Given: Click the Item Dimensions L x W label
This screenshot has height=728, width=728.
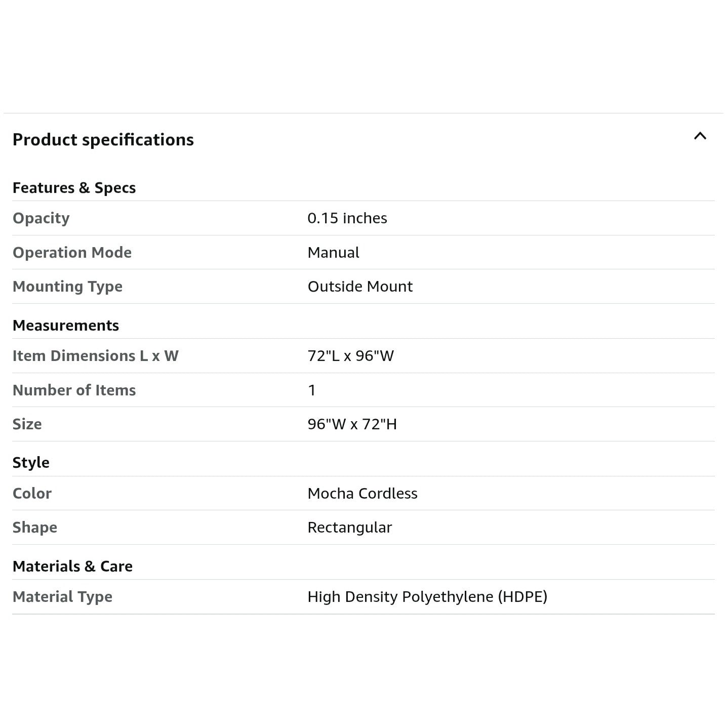Looking at the screenshot, I should tap(96, 356).
